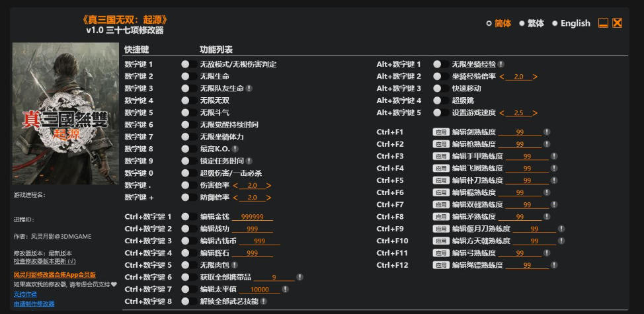Decrease 伤害倍率 with left arrow

click(x=235, y=186)
